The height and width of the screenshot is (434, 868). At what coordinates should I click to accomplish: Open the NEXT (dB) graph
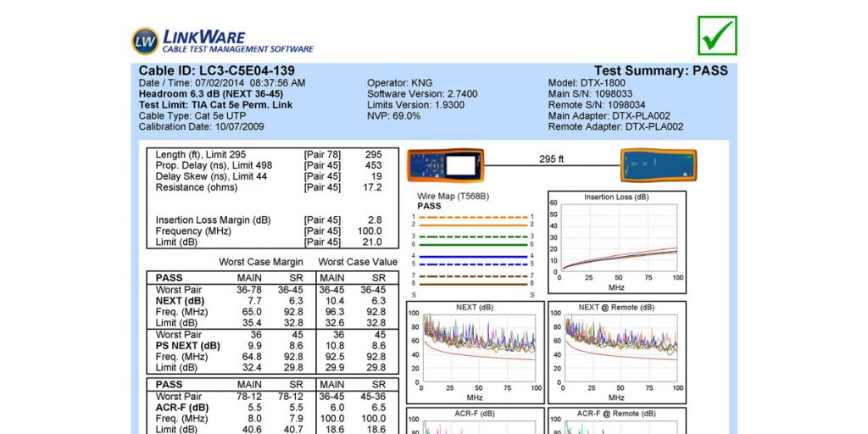(475, 353)
